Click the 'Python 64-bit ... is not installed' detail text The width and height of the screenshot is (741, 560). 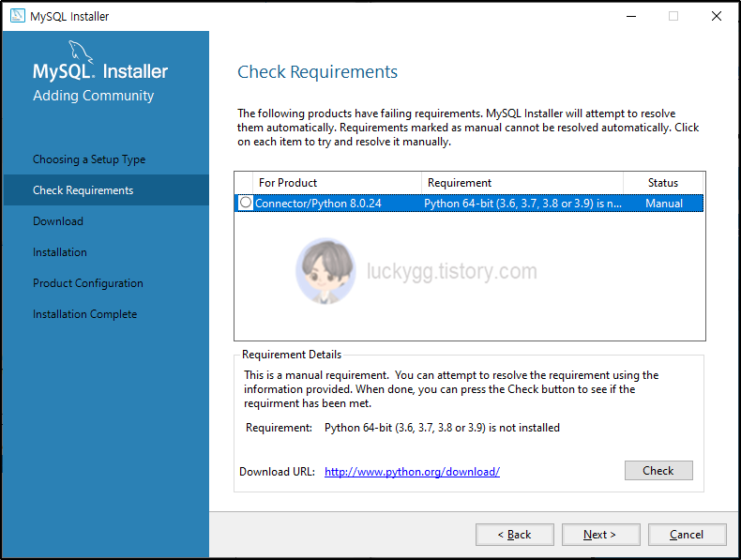pos(442,428)
